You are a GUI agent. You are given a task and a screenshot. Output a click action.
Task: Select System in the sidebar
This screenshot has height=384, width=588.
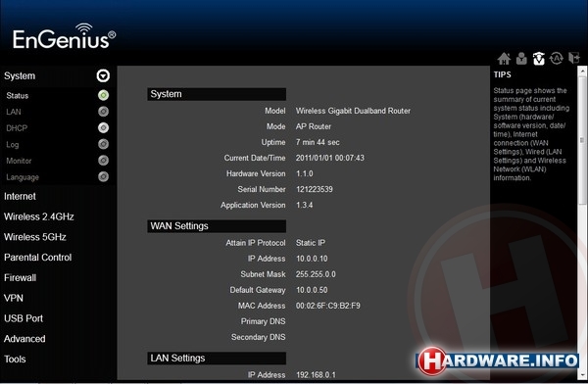[20, 76]
